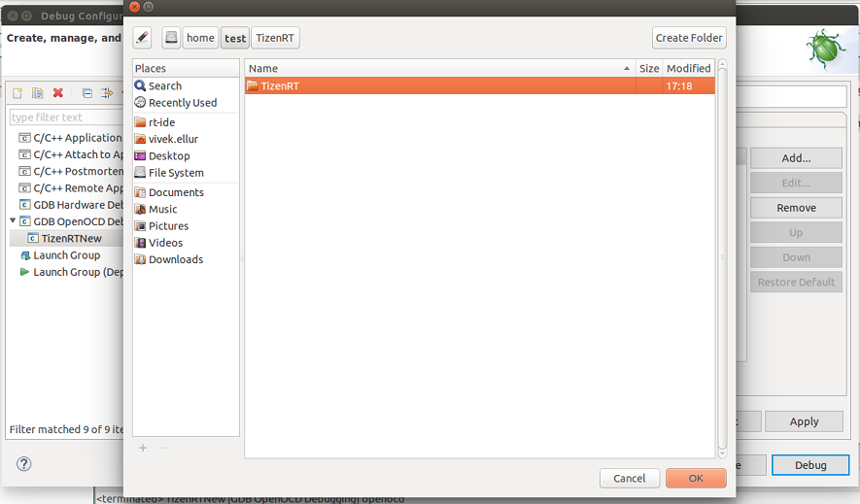Collapse the GDB OpenOCD Debugging tree node

[14, 221]
